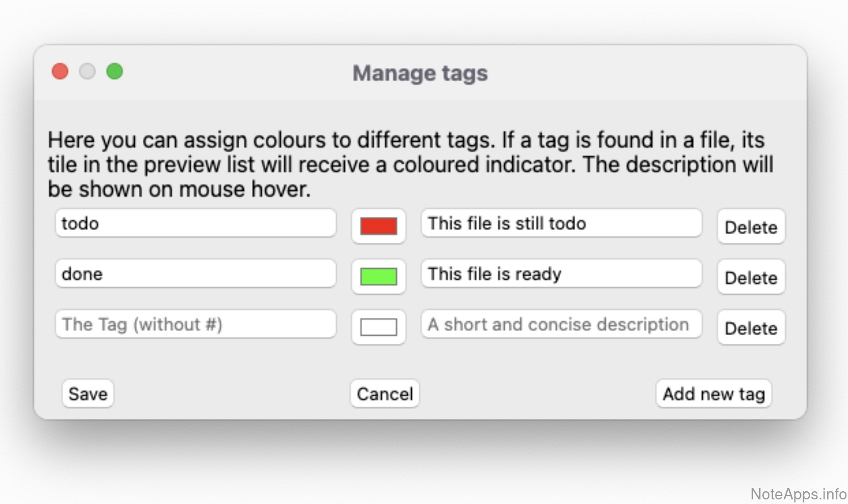
Task: Focus the done tag name field
Action: click(x=195, y=273)
